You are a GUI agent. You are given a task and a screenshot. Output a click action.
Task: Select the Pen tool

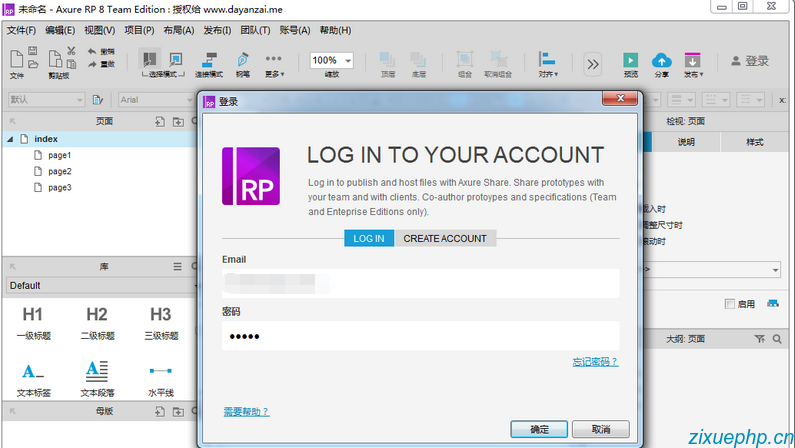click(x=242, y=59)
